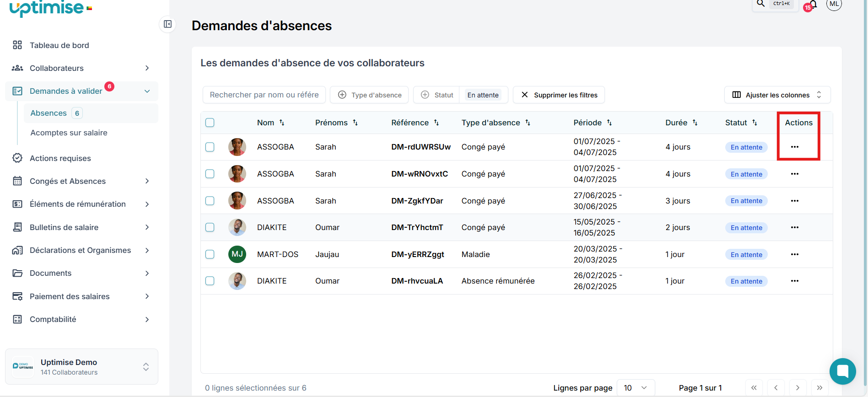Select Absences submenu item
Image resolution: width=868 pixels, height=397 pixels.
pyautogui.click(x=91, y=113)
